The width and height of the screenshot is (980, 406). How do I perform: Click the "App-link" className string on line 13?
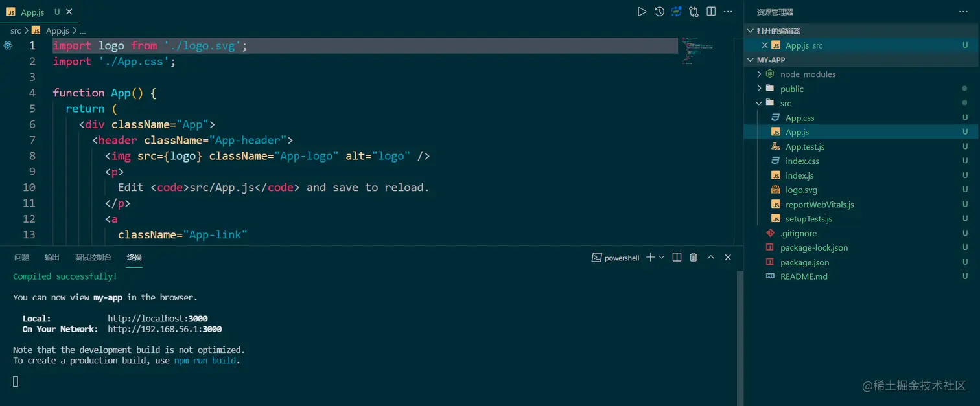(x=215, y=234)
